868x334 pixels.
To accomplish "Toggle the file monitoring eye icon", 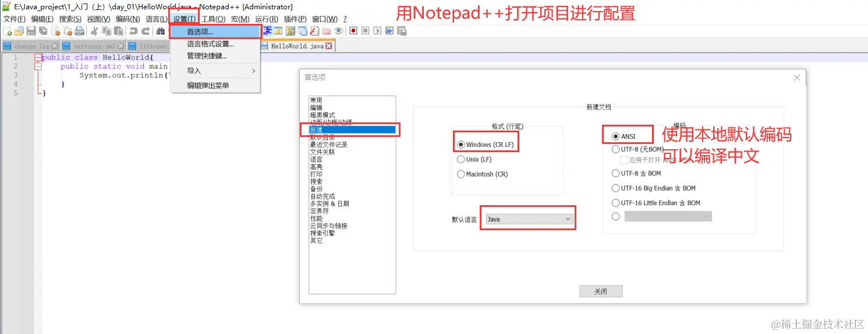I will point(338,30).
